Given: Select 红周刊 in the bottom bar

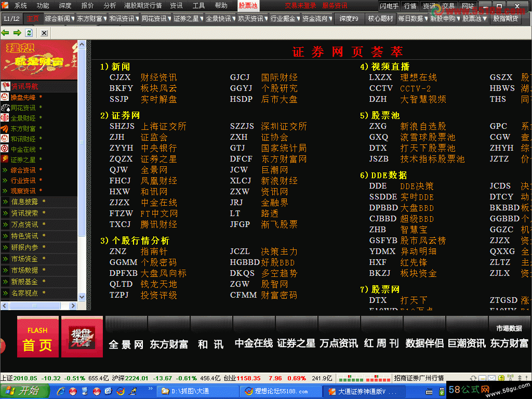Looking at the screenshot, I should click(x=381, y=344).
